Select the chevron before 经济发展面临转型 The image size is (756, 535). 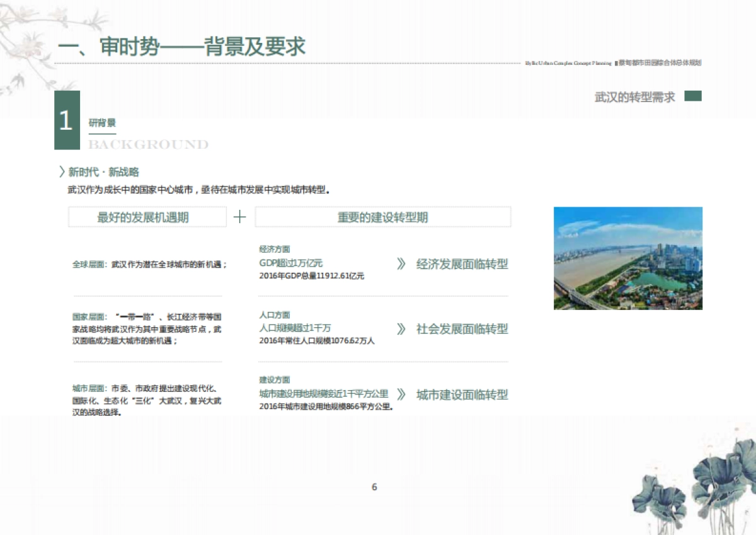(x=401, y=264)
